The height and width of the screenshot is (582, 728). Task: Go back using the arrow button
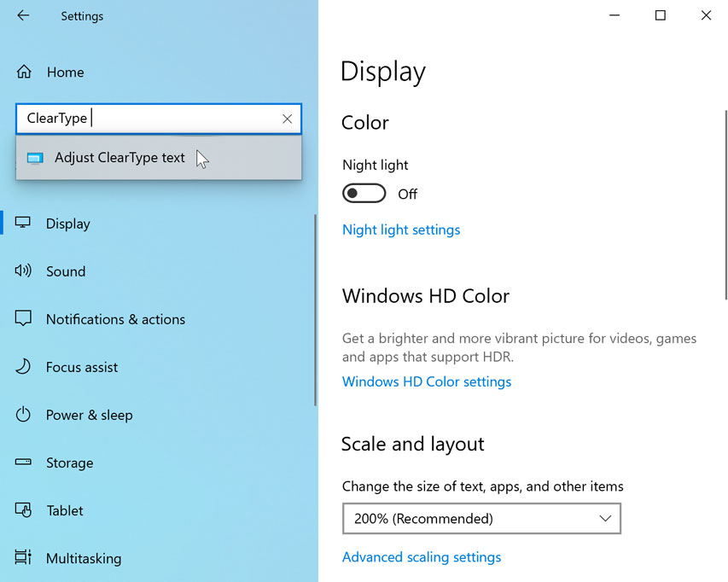(20, 15)
